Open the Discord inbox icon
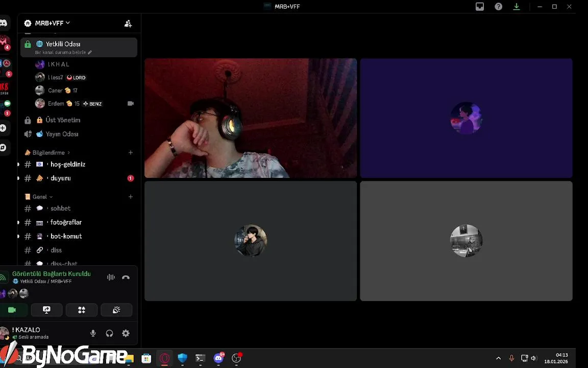 coord(480,6)
